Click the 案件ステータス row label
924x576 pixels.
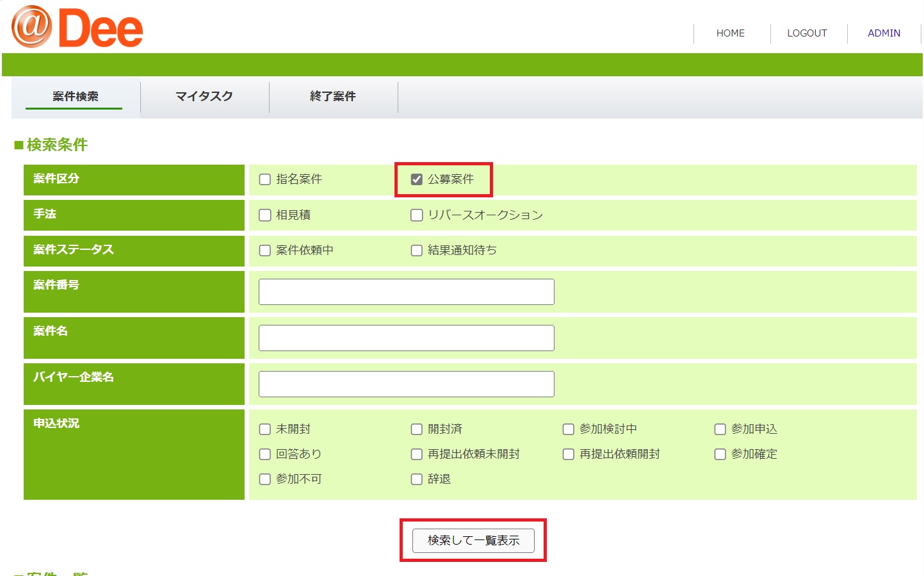[x=74, y=250]
